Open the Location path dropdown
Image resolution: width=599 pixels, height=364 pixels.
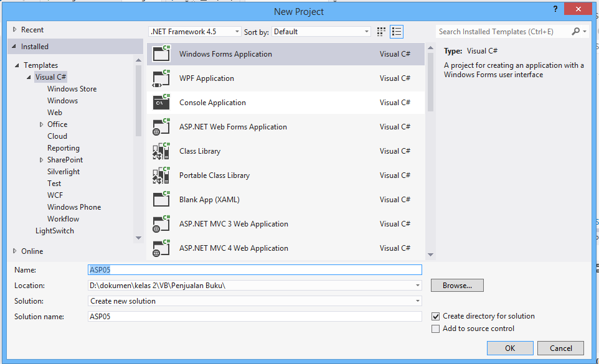pos(418,286)
